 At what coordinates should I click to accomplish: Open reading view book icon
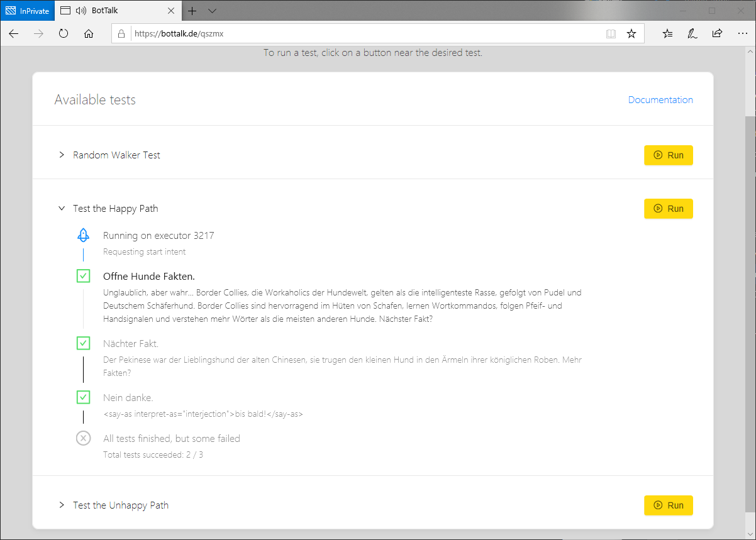click(x=611, y=34)
